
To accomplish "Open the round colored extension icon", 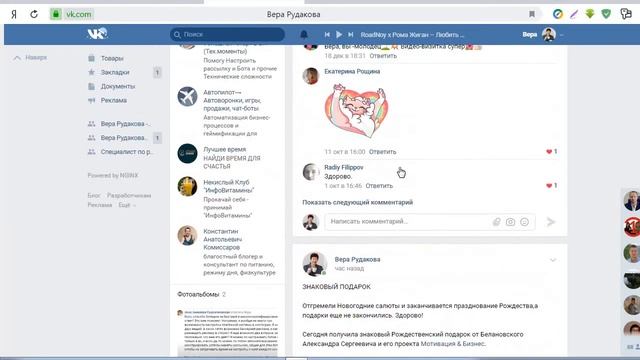I will (x=558, y=14).
